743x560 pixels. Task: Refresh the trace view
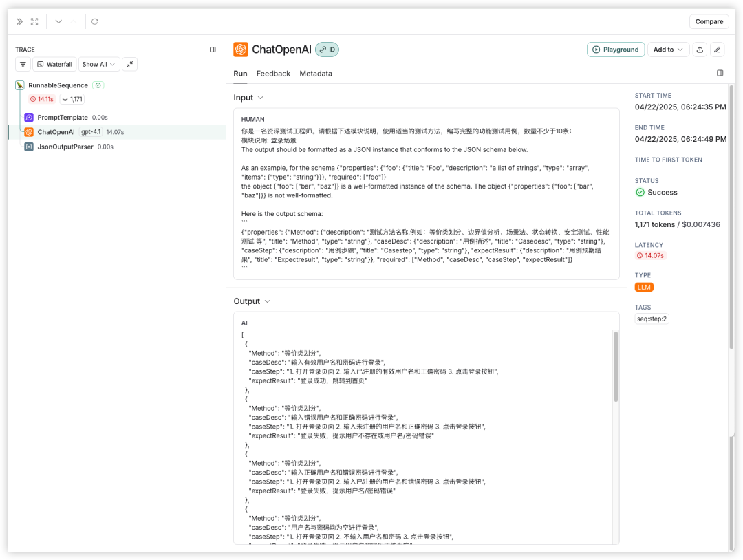[95, 21]
